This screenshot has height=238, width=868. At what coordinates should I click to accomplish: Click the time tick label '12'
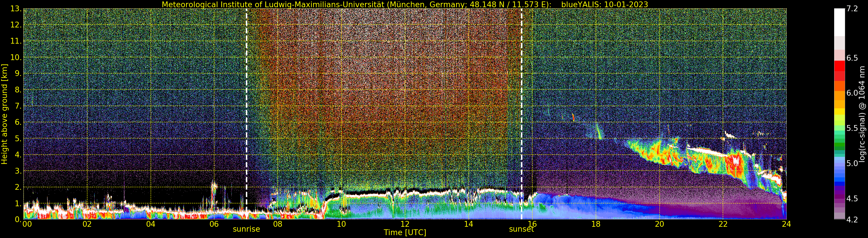(x=405, y=224)
